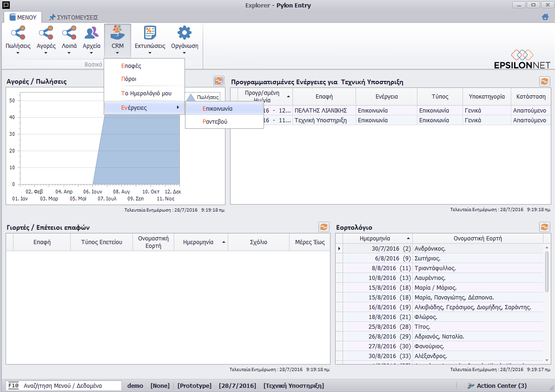This screenshot has height=392, width=555.
Task: Click the pin icon on ΣΥΝΤΟΜΕΥΣΕΙΣ tab
Action: 53,17
